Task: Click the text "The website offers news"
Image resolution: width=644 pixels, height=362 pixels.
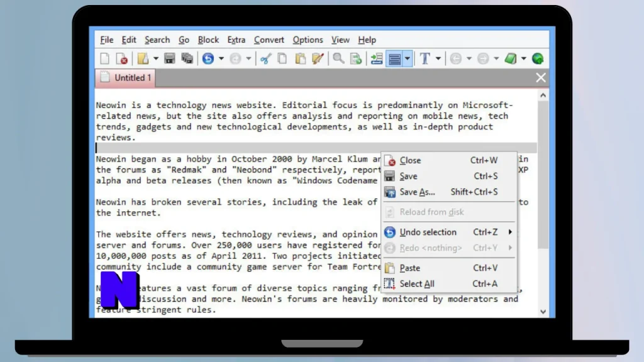Action: click(x=153, y=234)
